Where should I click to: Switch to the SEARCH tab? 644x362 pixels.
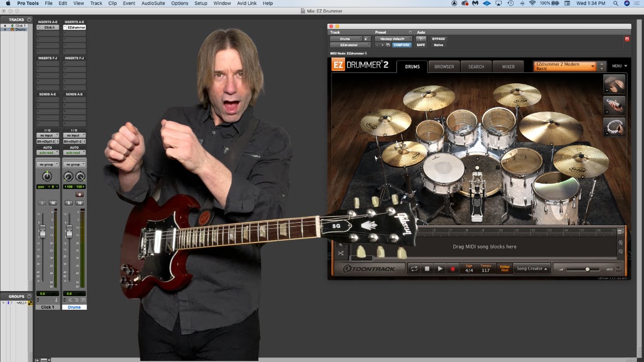point(476,66)
